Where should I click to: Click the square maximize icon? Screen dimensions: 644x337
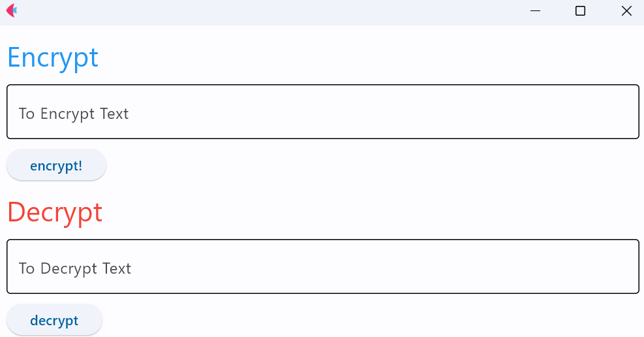[580, 11]
